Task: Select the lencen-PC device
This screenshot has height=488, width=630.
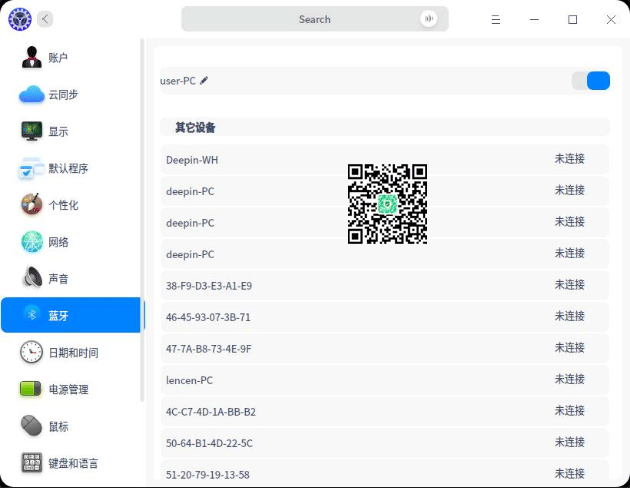Action: click(x=385, y=380)
